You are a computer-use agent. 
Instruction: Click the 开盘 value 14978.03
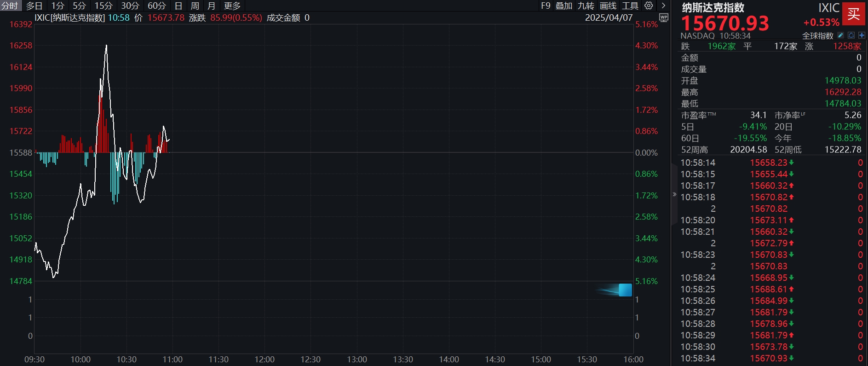[843, 81]
